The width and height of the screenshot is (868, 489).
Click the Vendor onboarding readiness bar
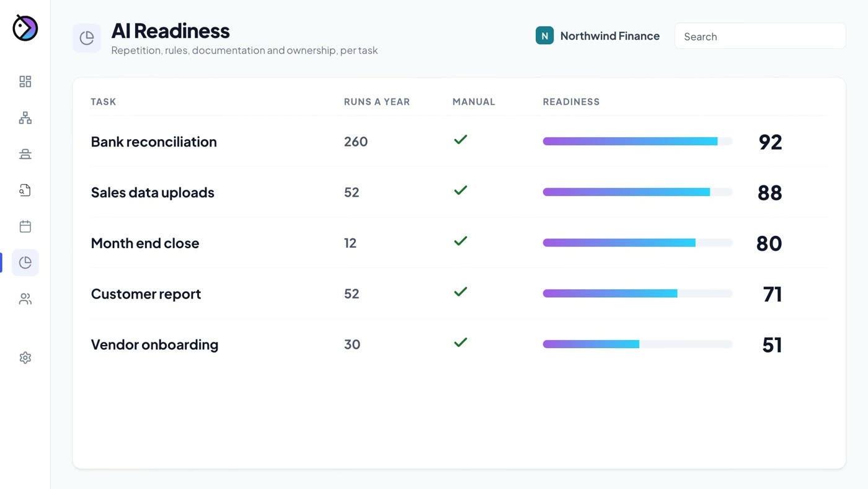637,344
